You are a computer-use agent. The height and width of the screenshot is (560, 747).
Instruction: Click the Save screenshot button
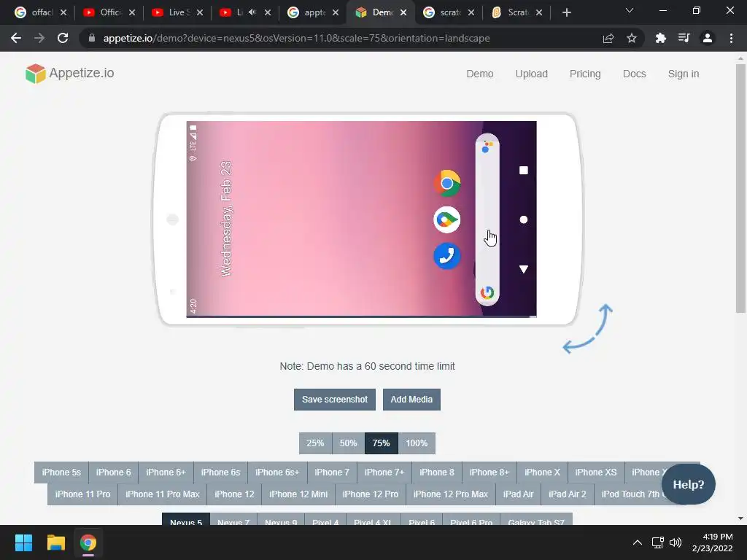[334, 400]
